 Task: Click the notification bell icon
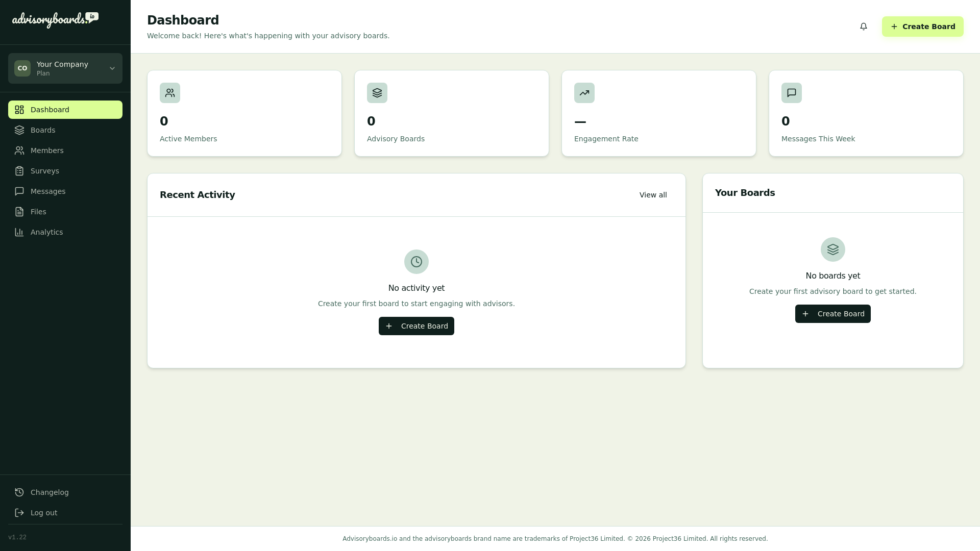(x=864, y=27)
